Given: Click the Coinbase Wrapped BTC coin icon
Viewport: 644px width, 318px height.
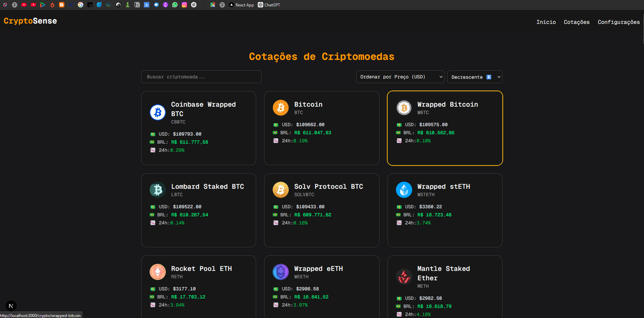Looking at the screenshot, I should (x=157, y=112).
